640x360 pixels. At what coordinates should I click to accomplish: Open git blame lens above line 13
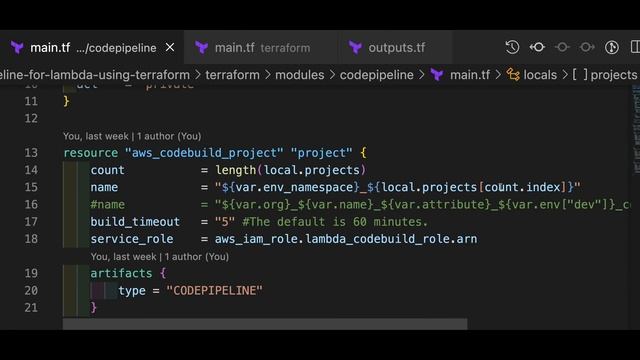point(132,136)
